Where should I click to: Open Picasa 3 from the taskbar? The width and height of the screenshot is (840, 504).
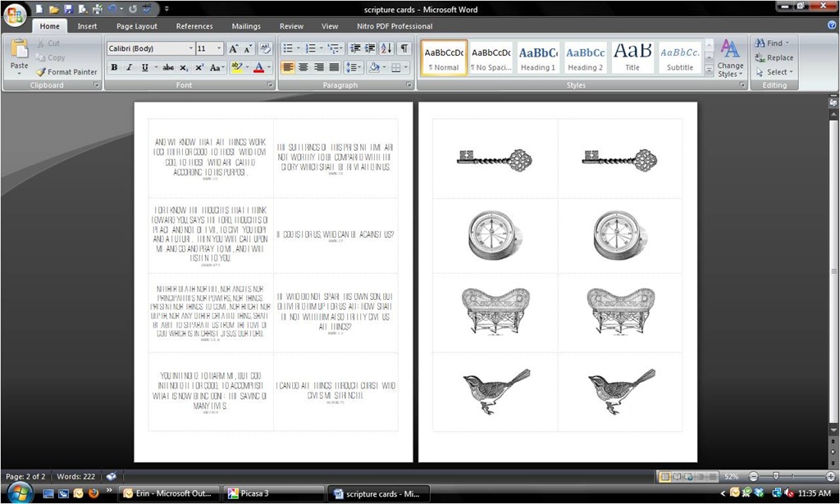(274, 493)
